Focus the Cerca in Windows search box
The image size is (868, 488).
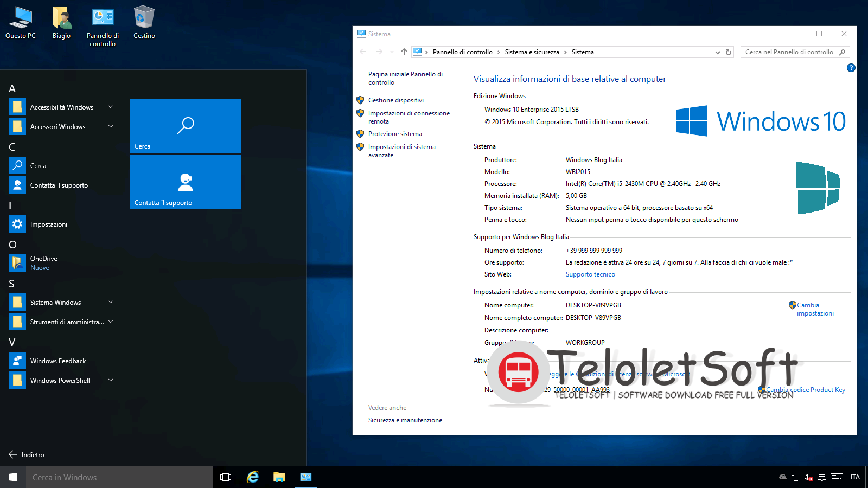point(119,477)
